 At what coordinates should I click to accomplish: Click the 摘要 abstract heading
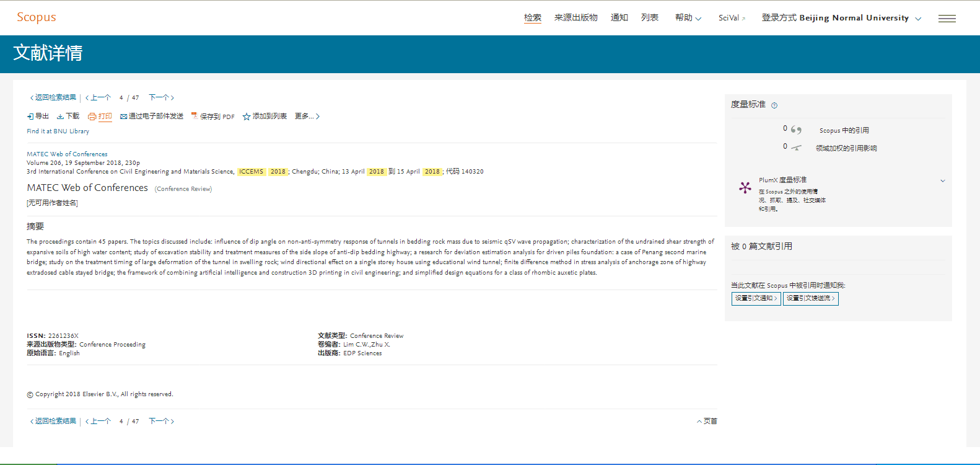35,227
